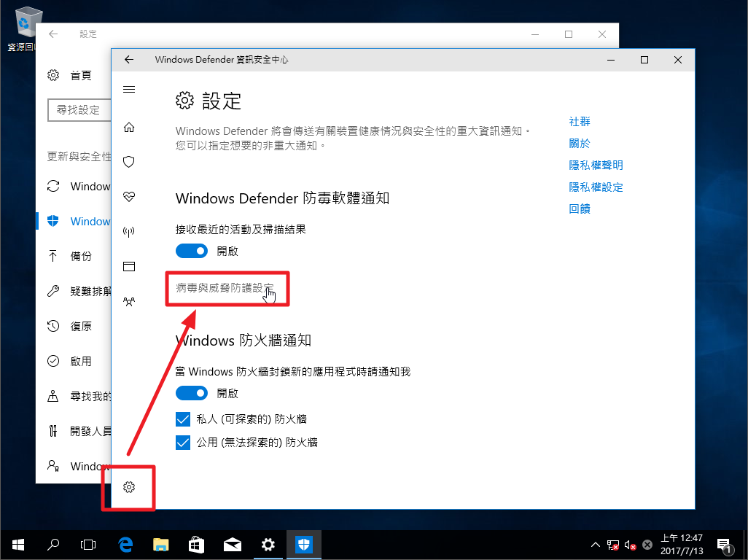Toggle Windows firewall notification switch

(192, 393)
